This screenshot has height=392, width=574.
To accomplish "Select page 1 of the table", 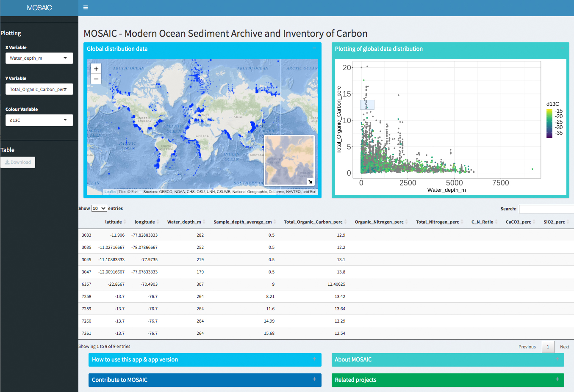I will [x=548, y=347].
